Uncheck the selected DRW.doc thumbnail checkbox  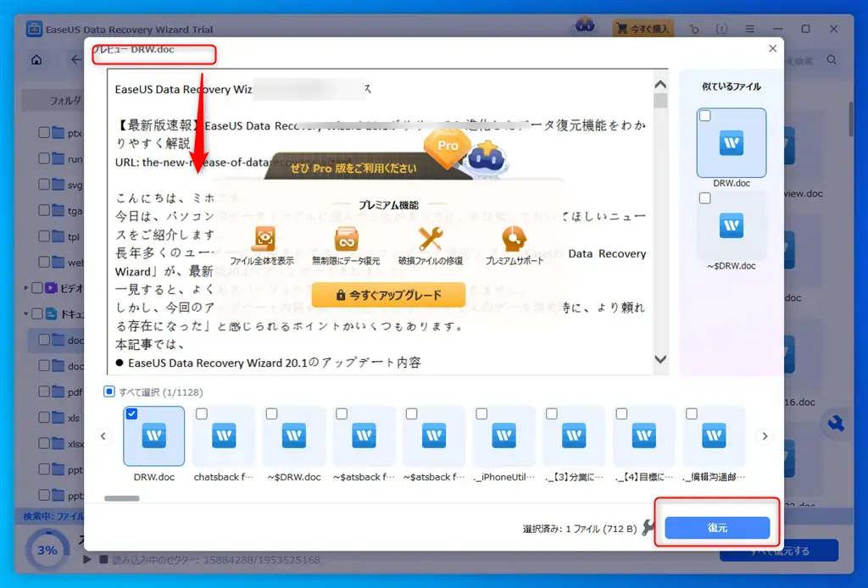coord(131,413)
